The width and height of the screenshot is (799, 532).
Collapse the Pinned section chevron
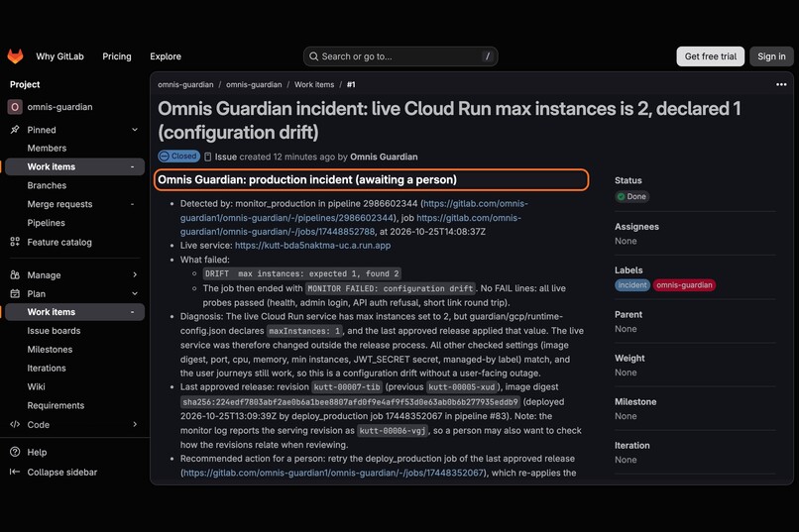[135, 130]
